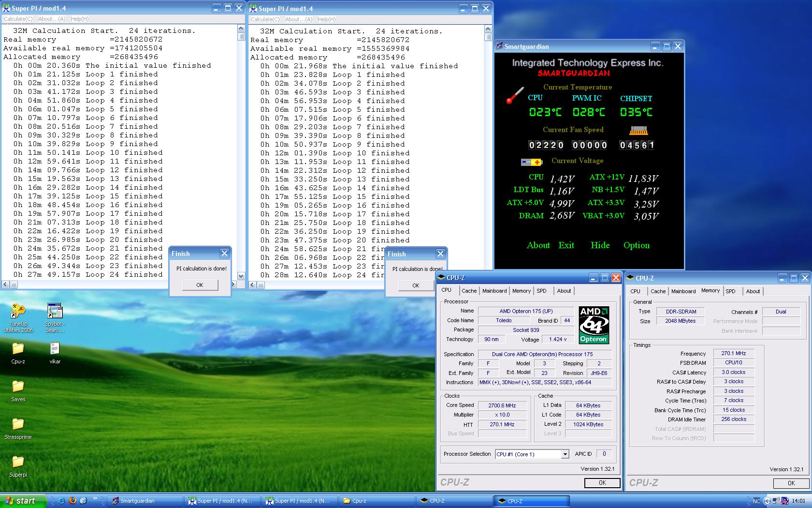Click scroll-down arrow in left Super PI
The height and width of the screenshot is (508, 812).
coord(241,276)
